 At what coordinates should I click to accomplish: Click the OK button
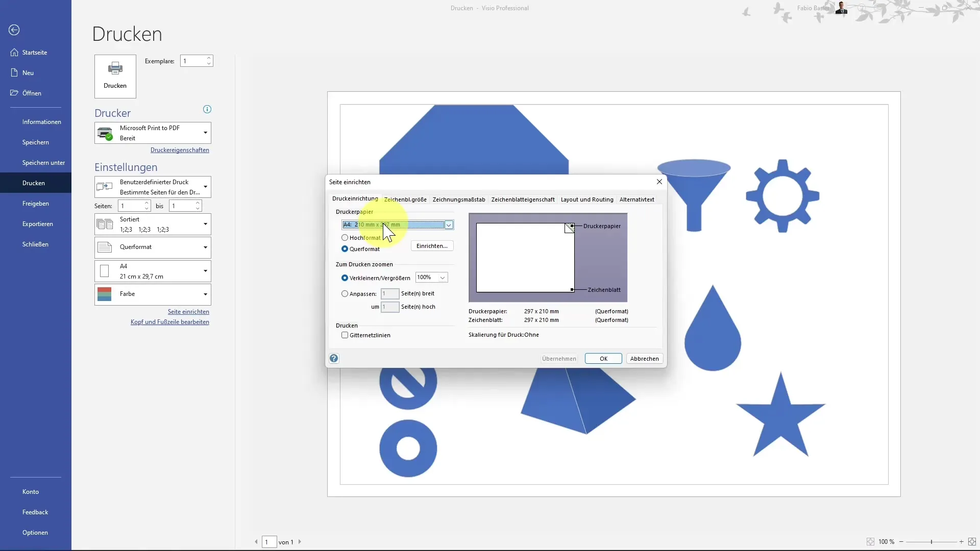(603, 359)
